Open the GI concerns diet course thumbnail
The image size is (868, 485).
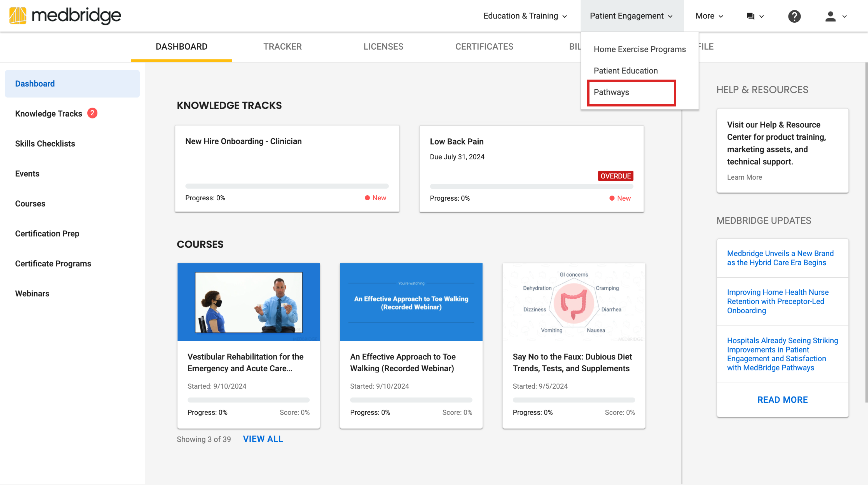574,302
